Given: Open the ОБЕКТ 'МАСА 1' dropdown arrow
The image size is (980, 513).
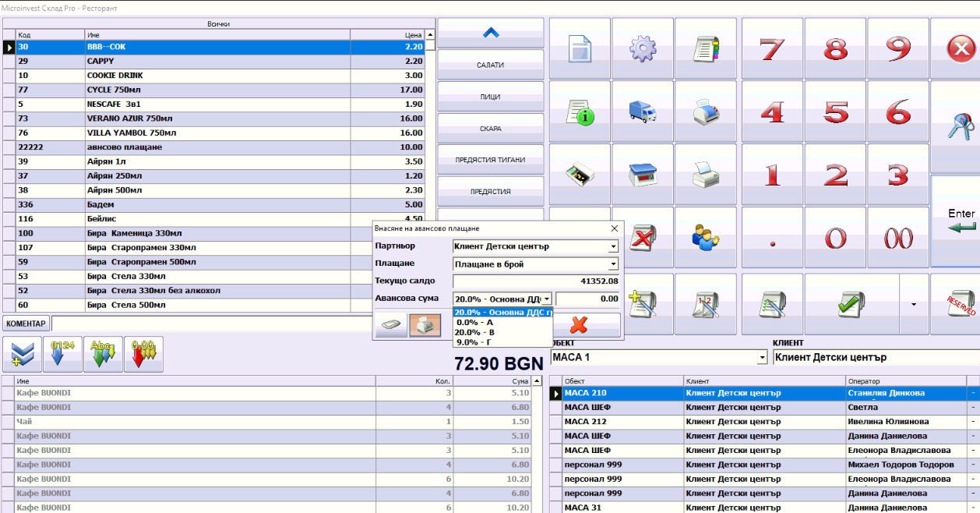Looking at the screenshot, I should click(762, 358).
